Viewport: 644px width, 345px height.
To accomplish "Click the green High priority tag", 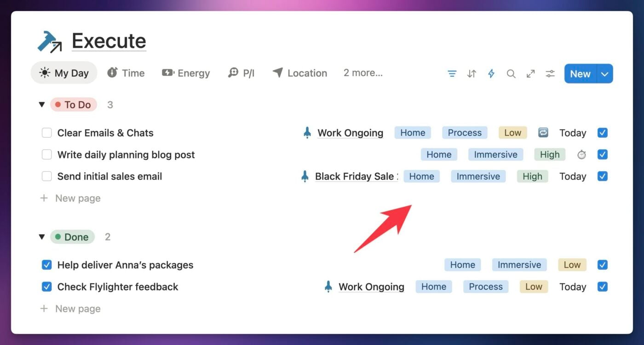I will pos(549,154).
